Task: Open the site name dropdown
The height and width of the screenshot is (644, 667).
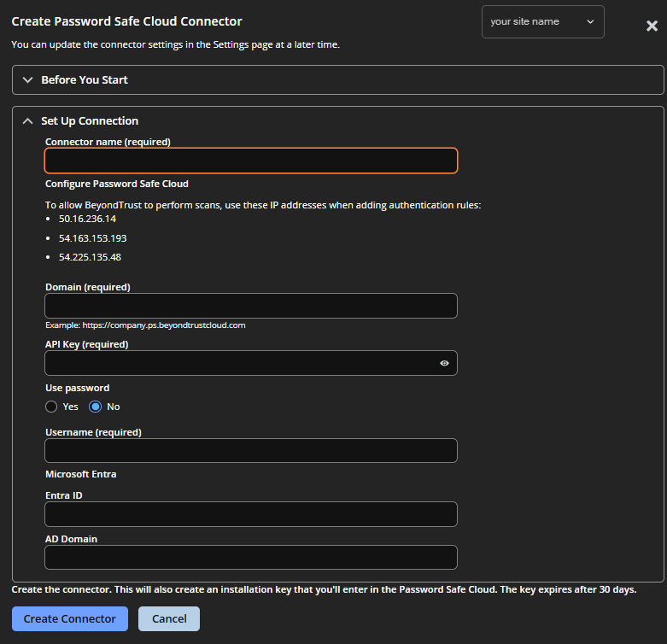Action: 543,21
